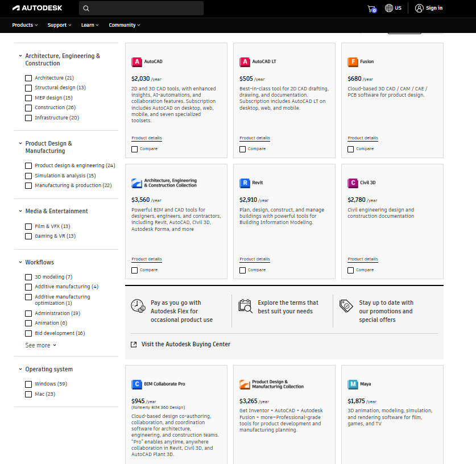Check the Mac (23) filter
Screen dimensions: 476x464
click(x=28, y=394)
